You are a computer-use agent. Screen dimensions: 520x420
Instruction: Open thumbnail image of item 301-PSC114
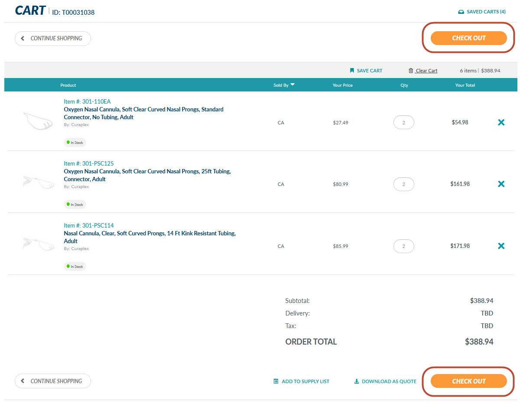(x=39, y=244)
